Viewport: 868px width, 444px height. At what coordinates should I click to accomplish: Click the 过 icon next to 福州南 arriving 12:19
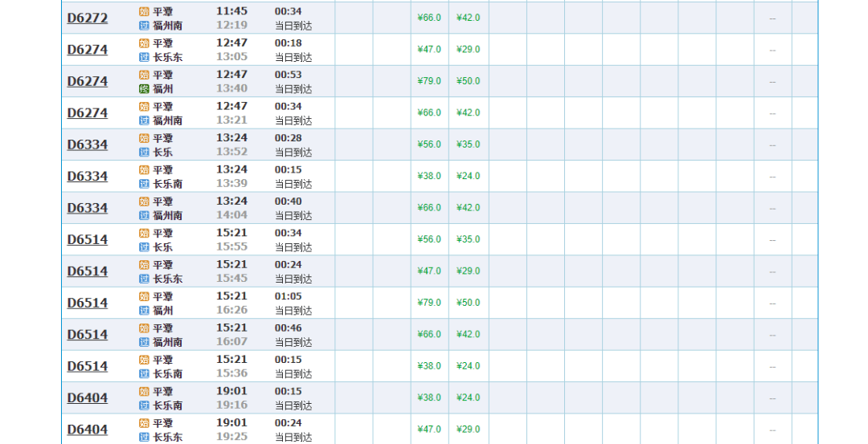pyautogui.click(x=144, y=26)
